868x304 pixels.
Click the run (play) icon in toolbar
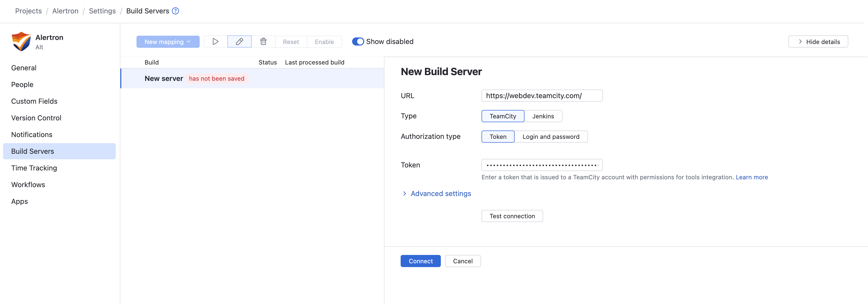point(215,41)
